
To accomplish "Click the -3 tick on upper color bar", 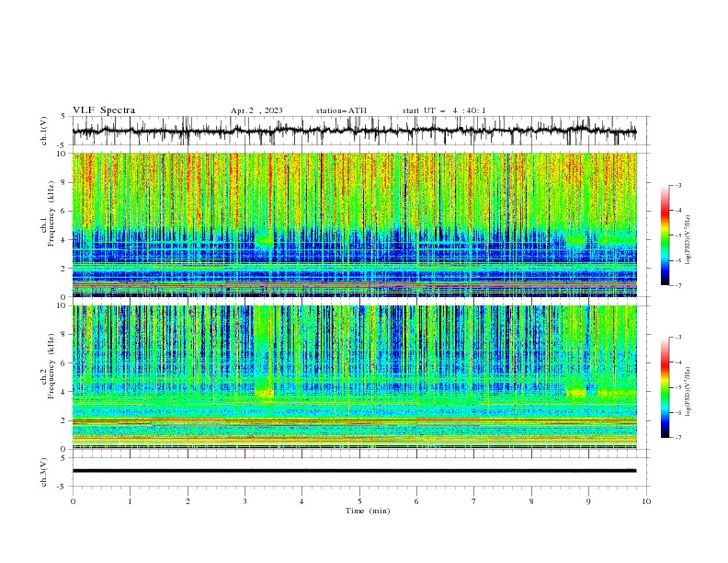I will coord(677,185).
